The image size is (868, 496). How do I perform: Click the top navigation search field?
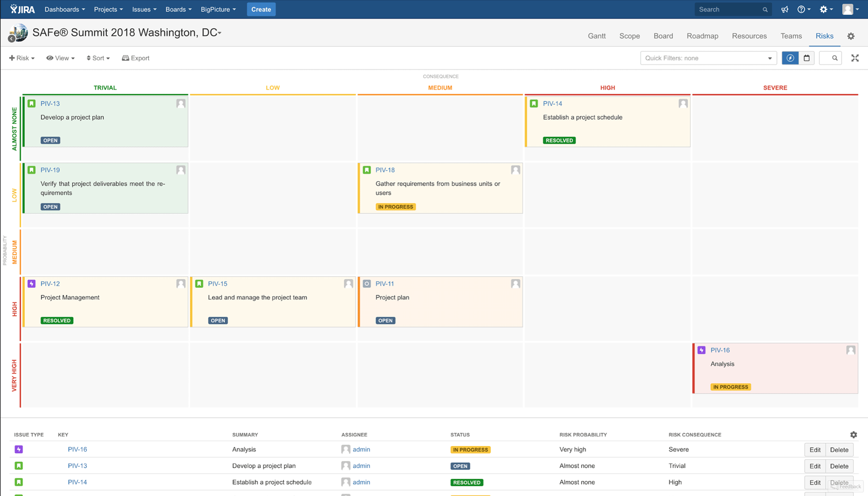click(x=730, y=9)
